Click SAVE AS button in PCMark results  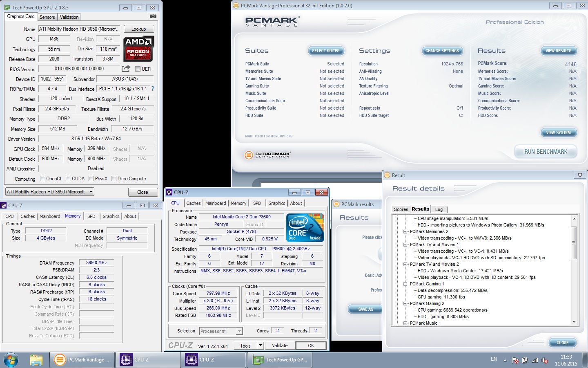tap(366, 309)
